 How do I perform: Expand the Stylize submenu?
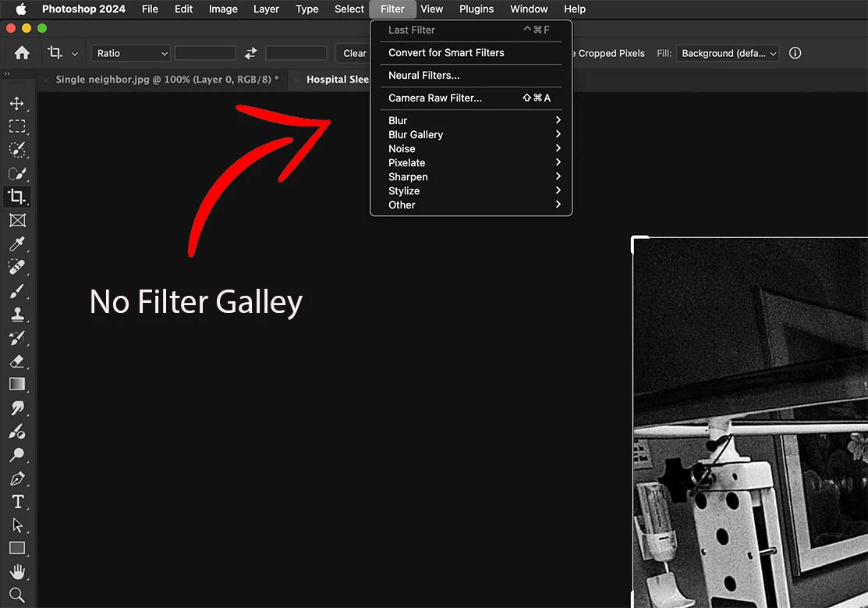click(x=471, y=190)
